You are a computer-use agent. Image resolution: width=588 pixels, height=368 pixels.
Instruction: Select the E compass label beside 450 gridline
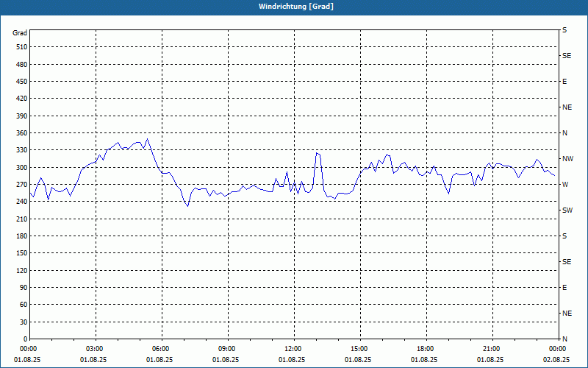pyautogui.click(x=564, y=82)
